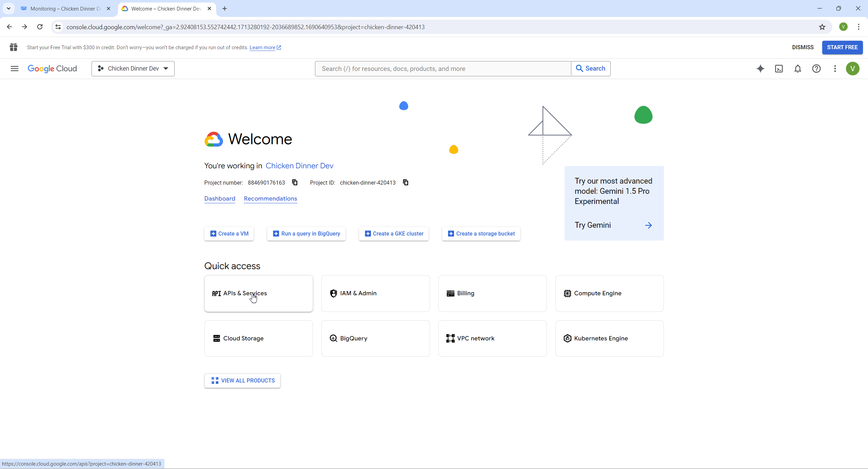Focus the resource search field
This screenshot has height=469, width=868.
[442, 69]
